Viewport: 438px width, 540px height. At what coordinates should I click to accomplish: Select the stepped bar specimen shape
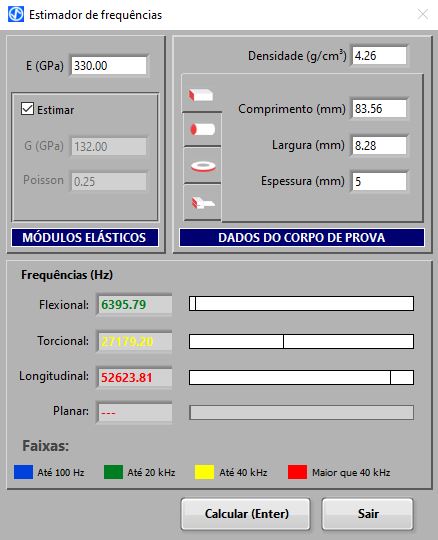pos(202,202)
